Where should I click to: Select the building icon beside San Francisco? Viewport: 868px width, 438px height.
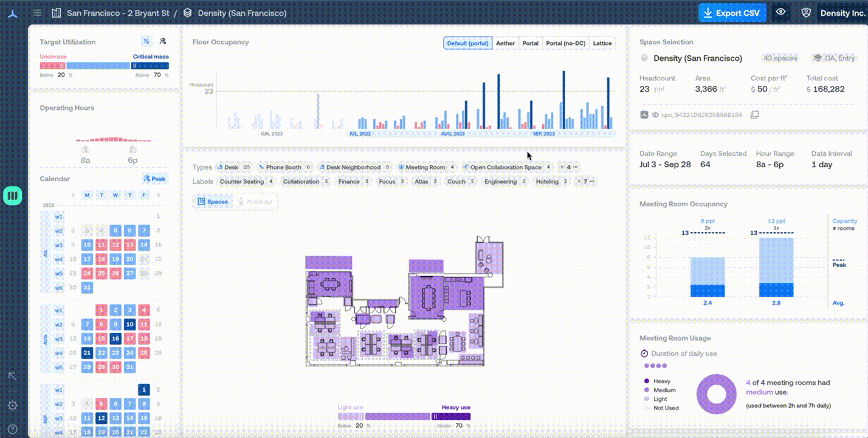coord(57,13)
